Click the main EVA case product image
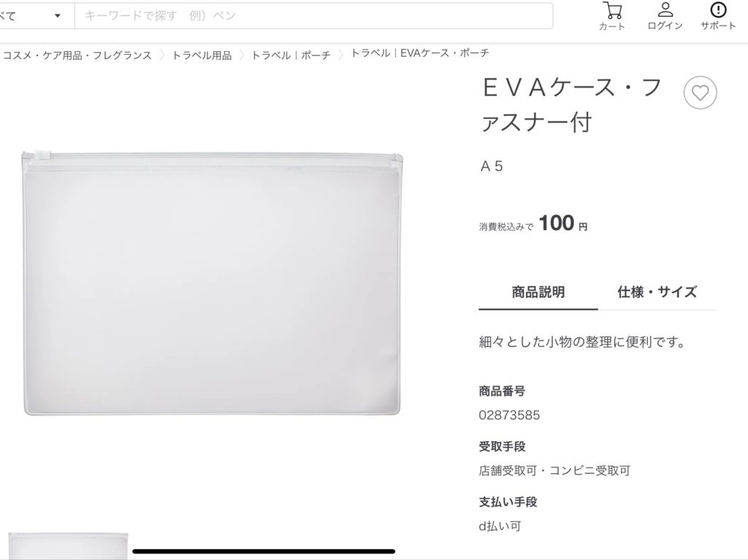The image size is (748, 560). (212, 283)
